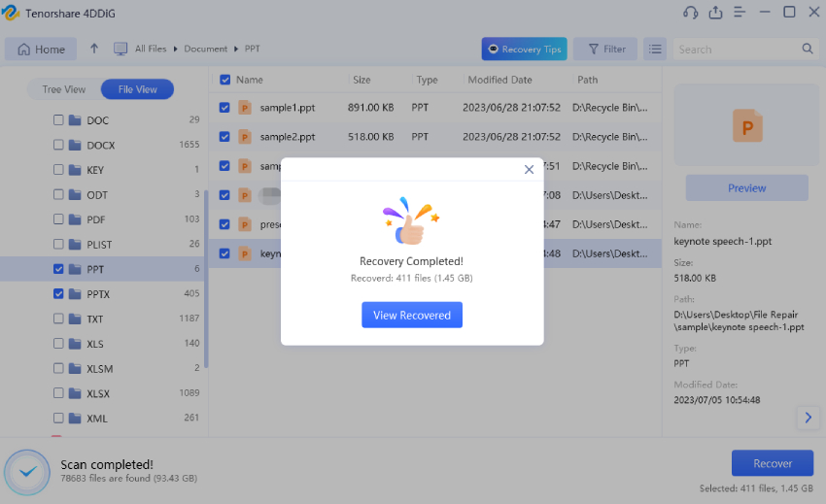This screenshot has height=504, width=826.
Task: Click the KEY folder icon
Action: pos(75,170)
